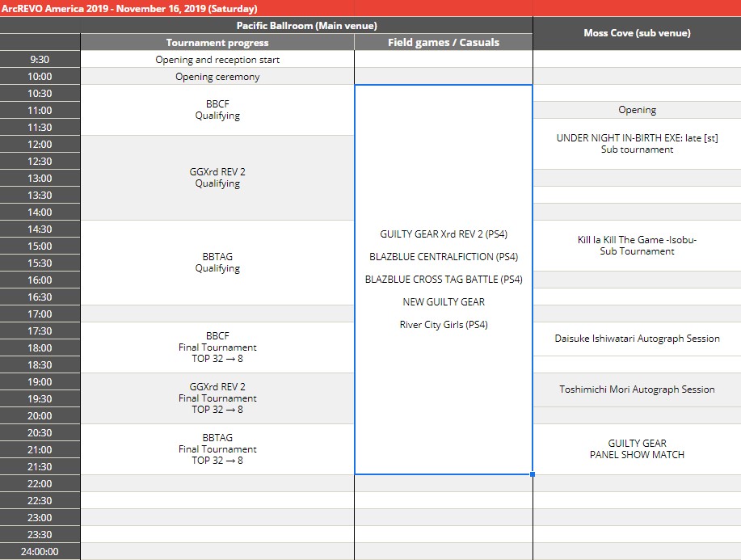Select the 10:30 time cell
This screenshot has width=741, height=560.
40,94
